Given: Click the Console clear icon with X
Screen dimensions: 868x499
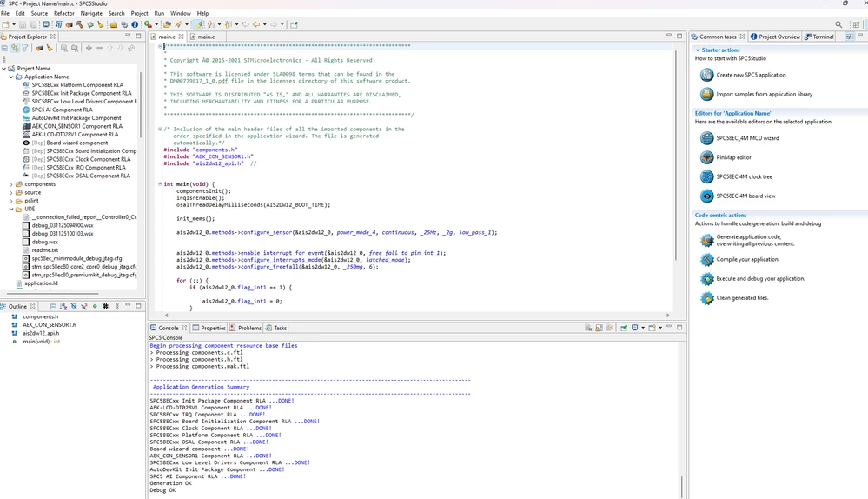Looking at the screenshot, I should [588, 328].
